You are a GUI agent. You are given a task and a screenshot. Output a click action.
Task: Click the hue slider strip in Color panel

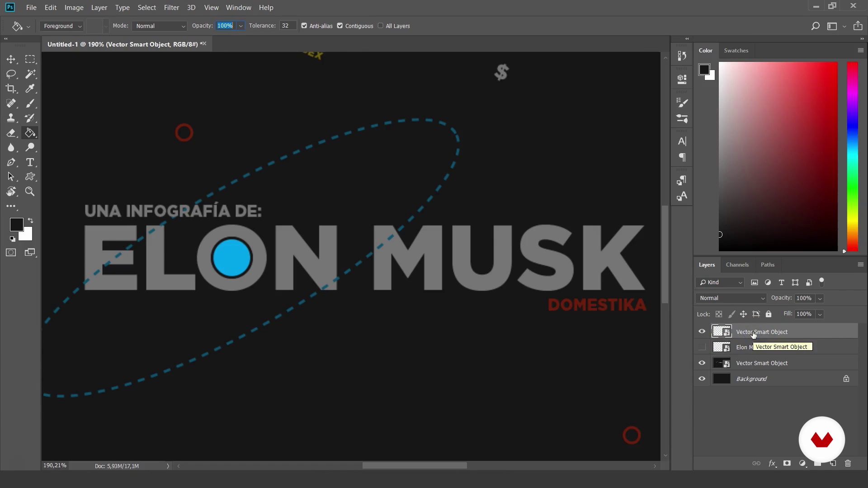[x=852, y=156]
